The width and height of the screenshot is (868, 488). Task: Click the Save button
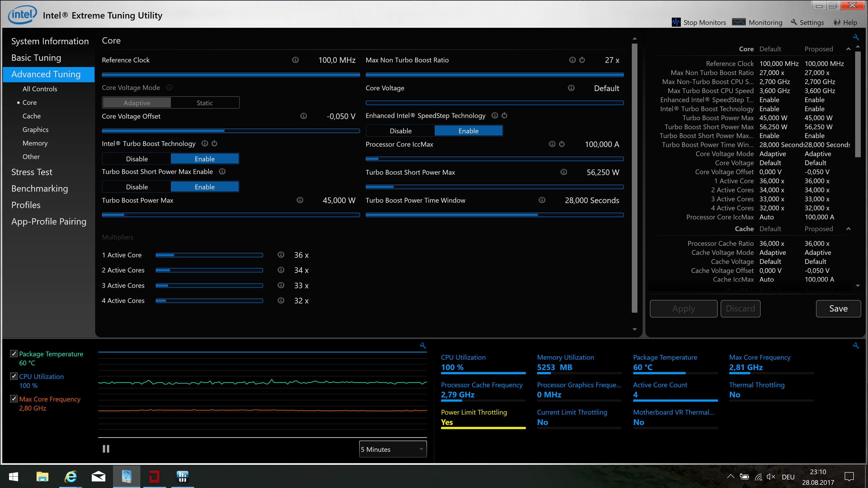[x=838, y=308]
